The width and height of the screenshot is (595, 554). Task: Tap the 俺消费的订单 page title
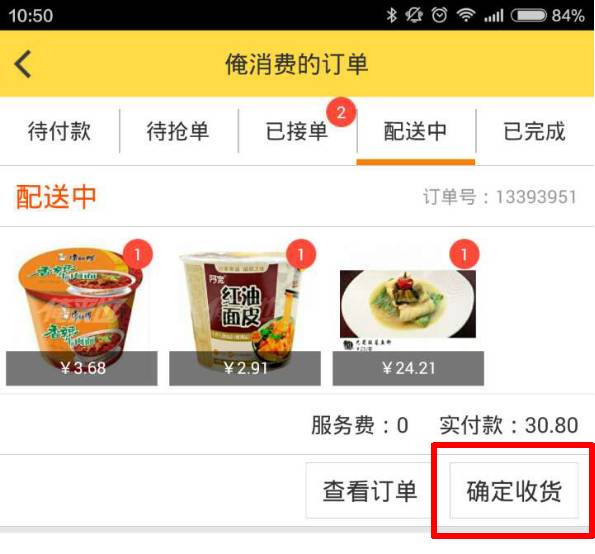[x=297, y=64]
